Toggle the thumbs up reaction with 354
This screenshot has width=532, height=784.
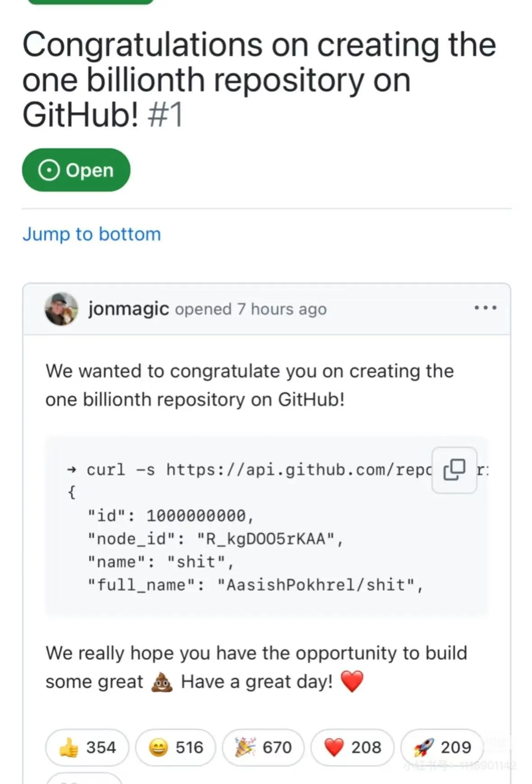(x=87, y=747)
